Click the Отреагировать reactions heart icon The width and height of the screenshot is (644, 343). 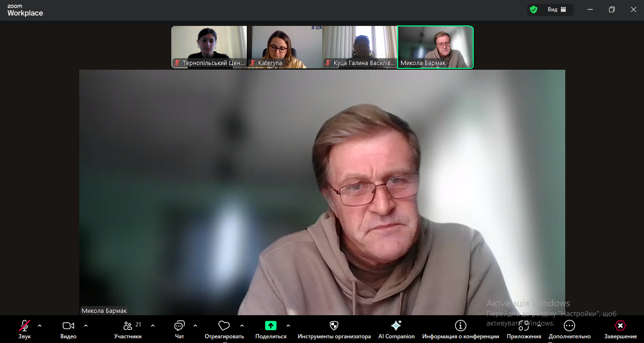(224, 326)
